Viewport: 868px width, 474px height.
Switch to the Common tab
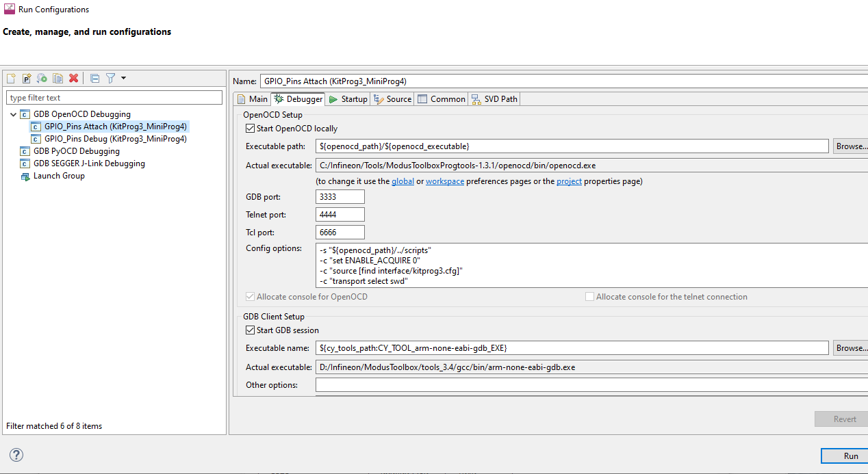click(x=441, y=99)
